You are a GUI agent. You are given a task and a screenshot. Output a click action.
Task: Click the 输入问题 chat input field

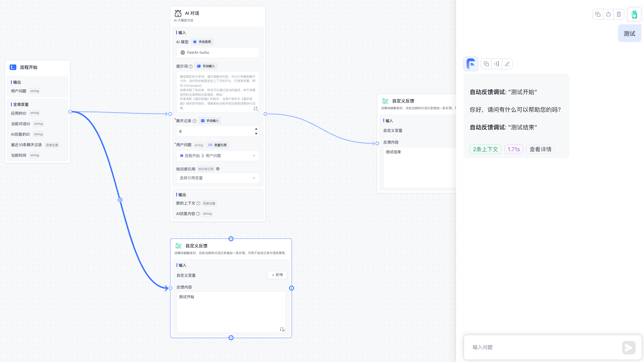point(541,347)
